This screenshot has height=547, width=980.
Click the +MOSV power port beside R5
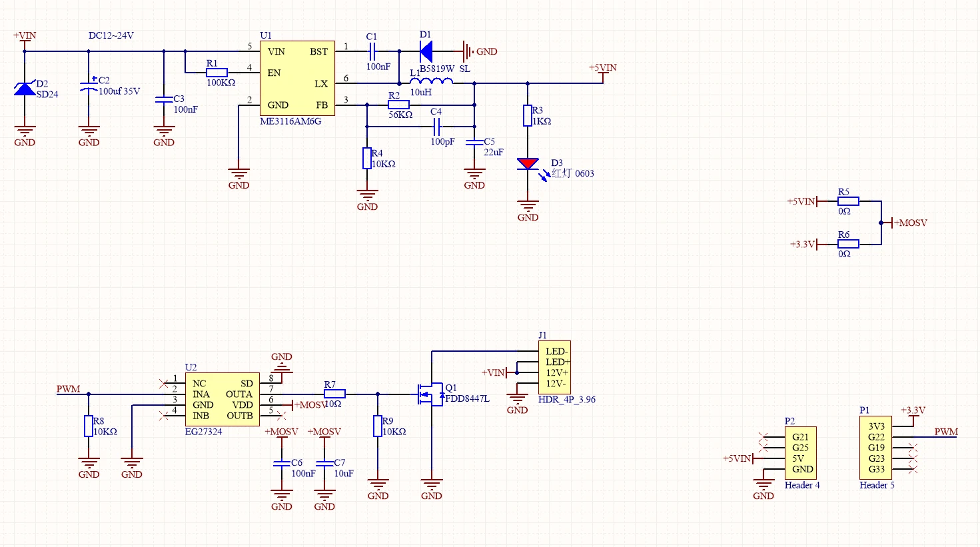[910, 223]
